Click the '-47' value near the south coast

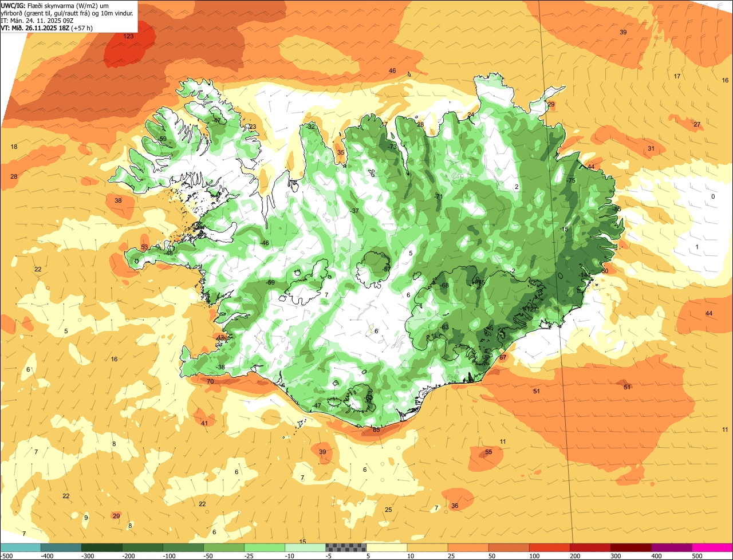tap(316, 405)
